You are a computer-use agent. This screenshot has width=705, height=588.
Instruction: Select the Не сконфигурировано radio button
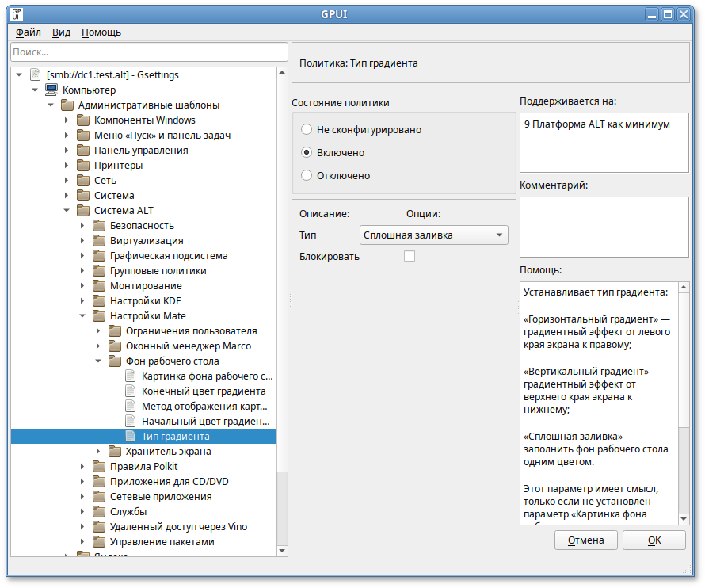click(x=307, y=129)
